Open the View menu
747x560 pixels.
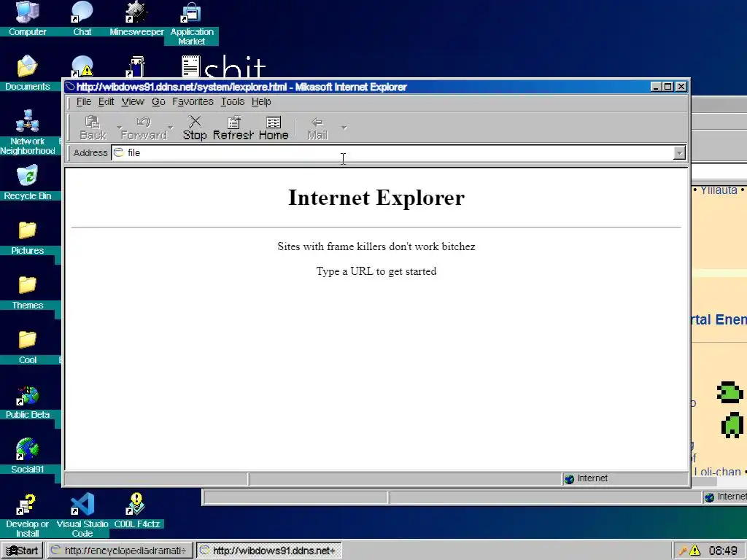point(133,101)
